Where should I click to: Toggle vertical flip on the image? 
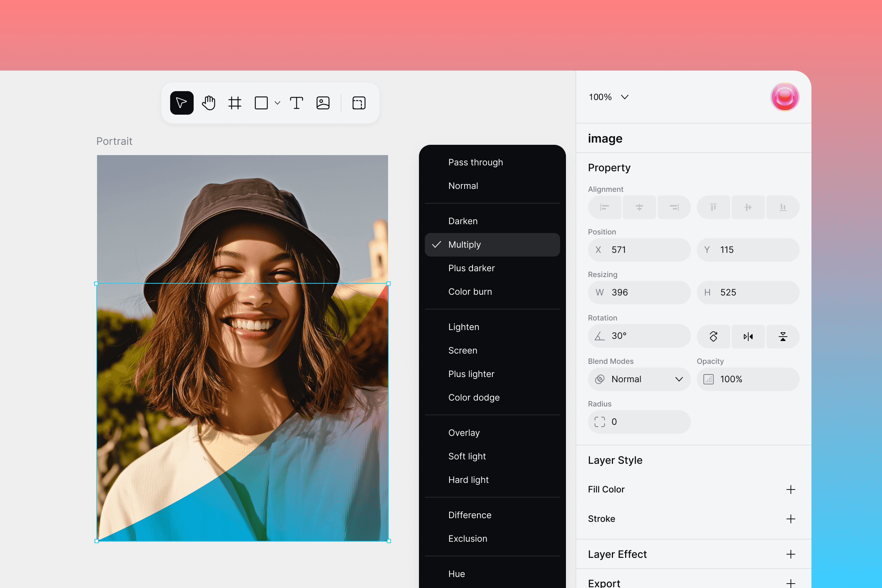click(783, 336)
